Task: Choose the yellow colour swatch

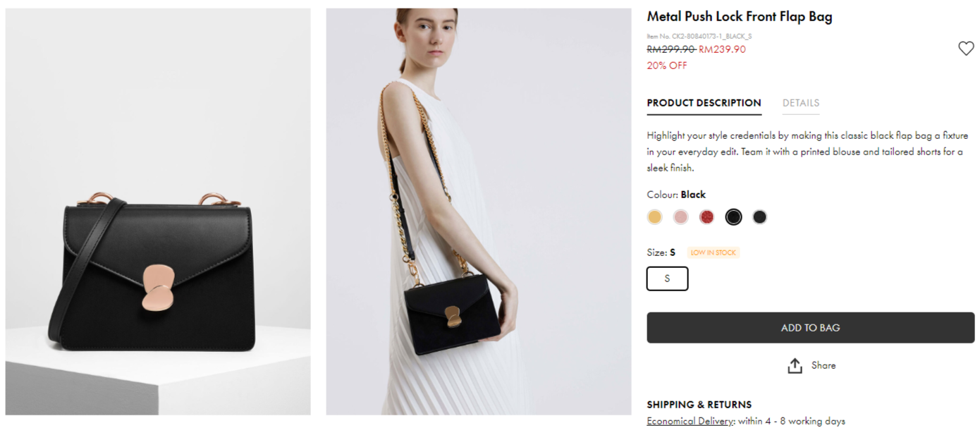Action: [x=655, y=217]
